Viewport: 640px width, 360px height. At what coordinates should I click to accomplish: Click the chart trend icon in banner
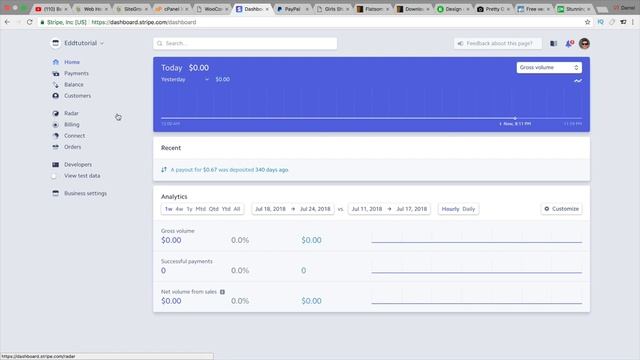point(578,81)
